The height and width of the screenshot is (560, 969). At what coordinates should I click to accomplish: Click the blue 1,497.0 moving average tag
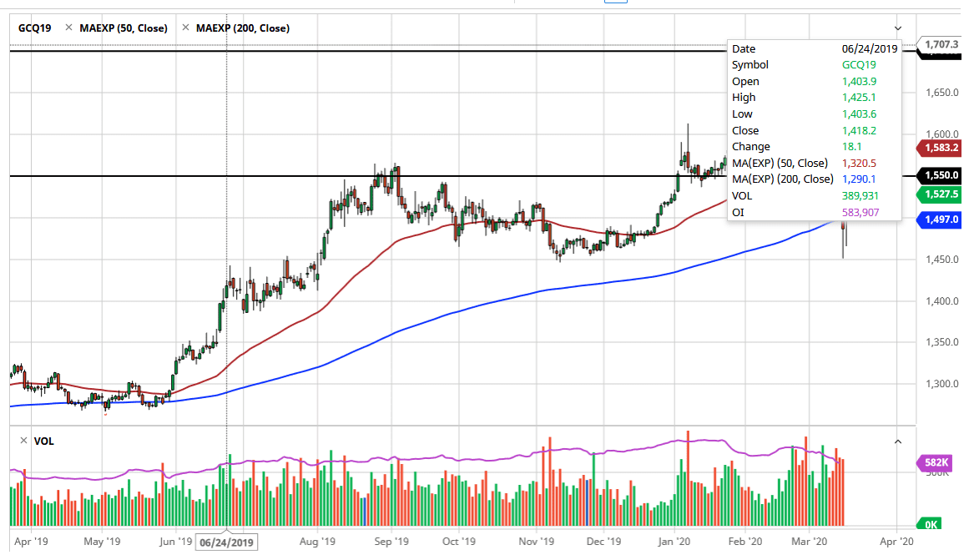939,219
